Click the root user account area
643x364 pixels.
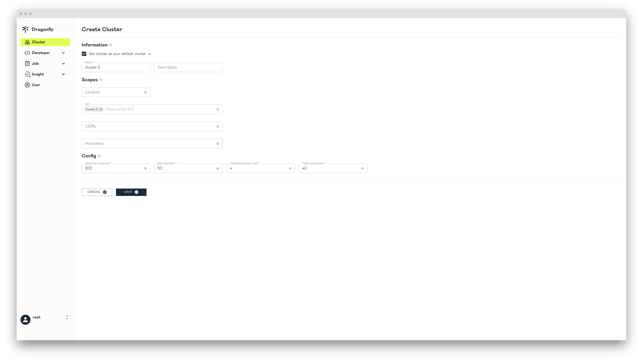pyautogui.click(x=44, y=319)
